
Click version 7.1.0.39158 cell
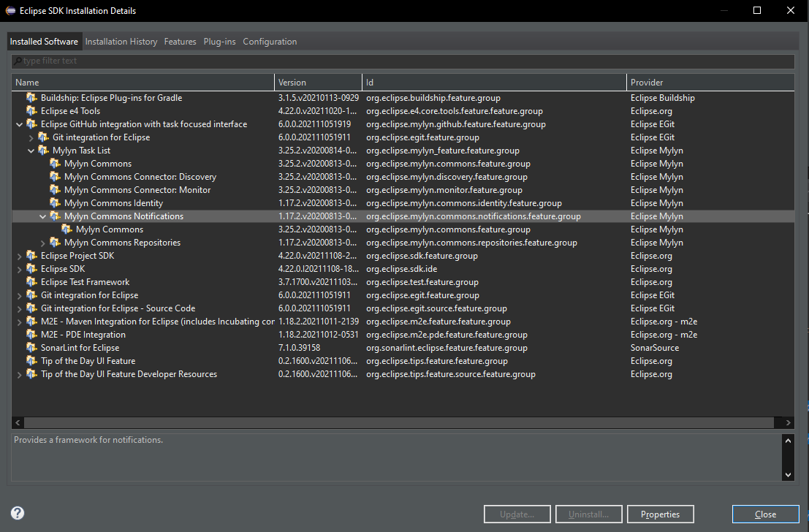[x=299, y=348]
